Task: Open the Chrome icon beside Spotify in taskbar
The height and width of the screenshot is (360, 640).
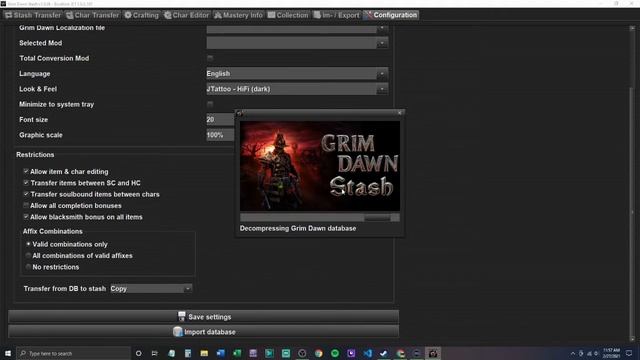Action: coord(318,353)
